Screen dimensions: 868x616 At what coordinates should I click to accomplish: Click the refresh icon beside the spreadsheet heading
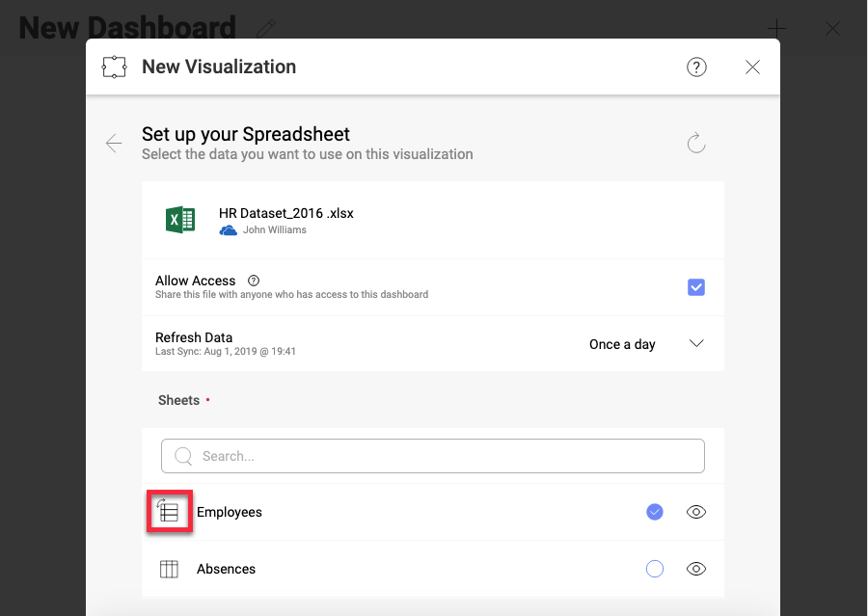[x=696, y=144]
